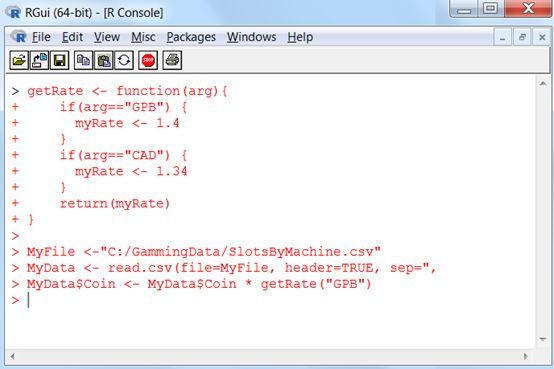Click the horizontal scrollbar right arrow

pos(525,356)
